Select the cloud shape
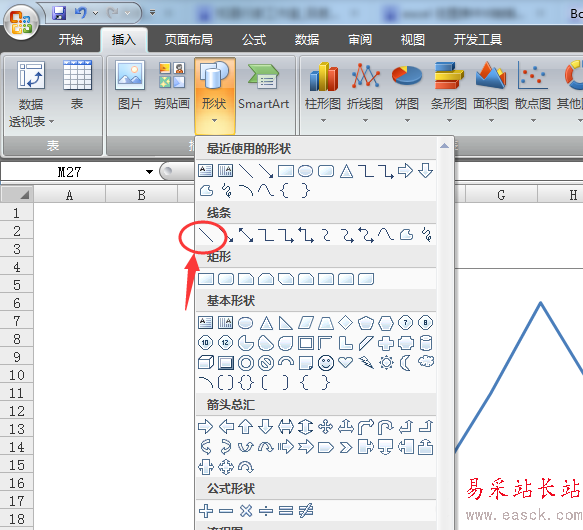Screen dimensions: 583x530 click(426, 361)
